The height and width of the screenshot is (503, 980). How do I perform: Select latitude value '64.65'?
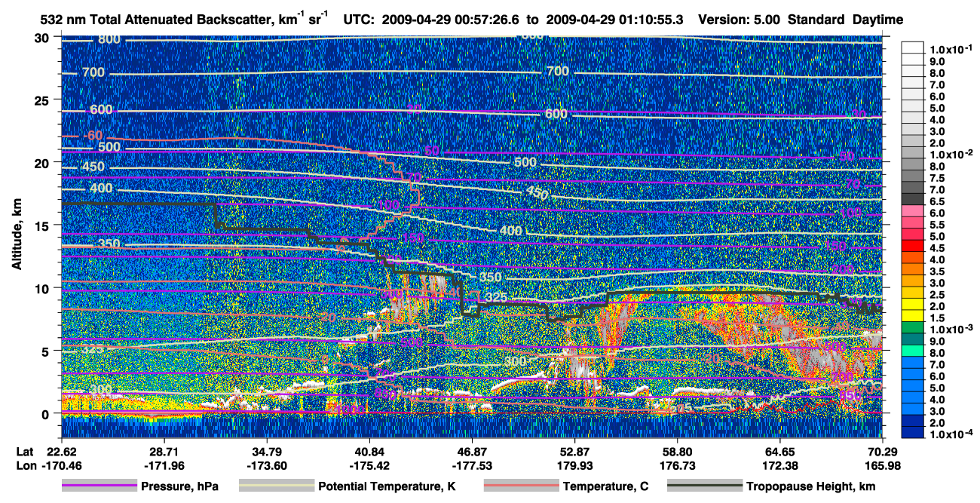click(x=780, y=452)
